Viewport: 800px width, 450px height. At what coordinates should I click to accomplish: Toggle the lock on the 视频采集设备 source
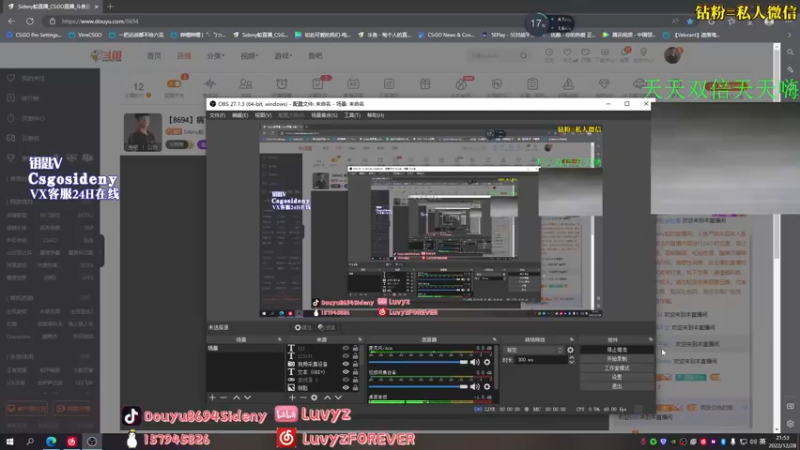tap(356, 364)
